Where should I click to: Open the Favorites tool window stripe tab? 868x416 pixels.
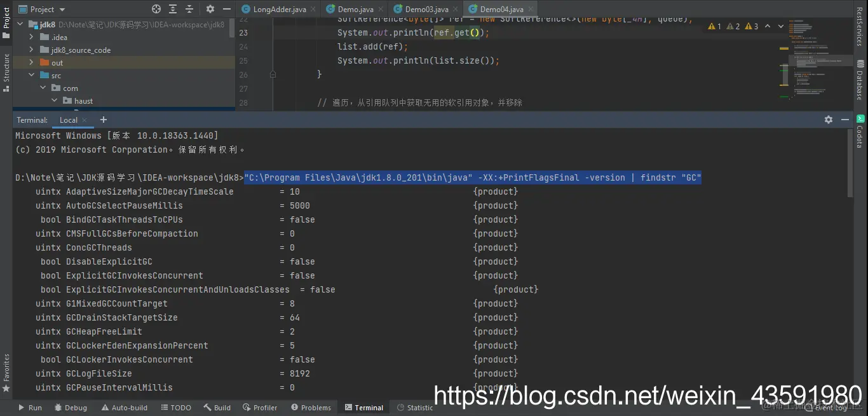(x=6, y=373)
